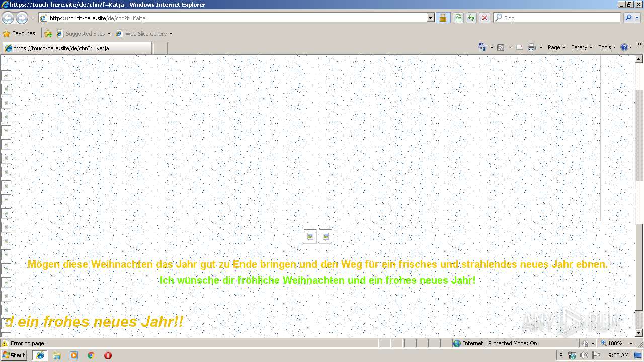Open the Page menu

pyautogui.click(x=556, y=47)
